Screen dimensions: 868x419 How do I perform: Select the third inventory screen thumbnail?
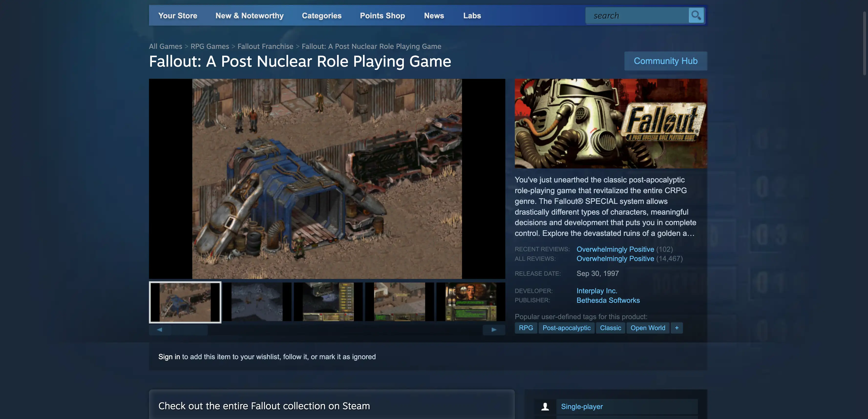(328, 302)
